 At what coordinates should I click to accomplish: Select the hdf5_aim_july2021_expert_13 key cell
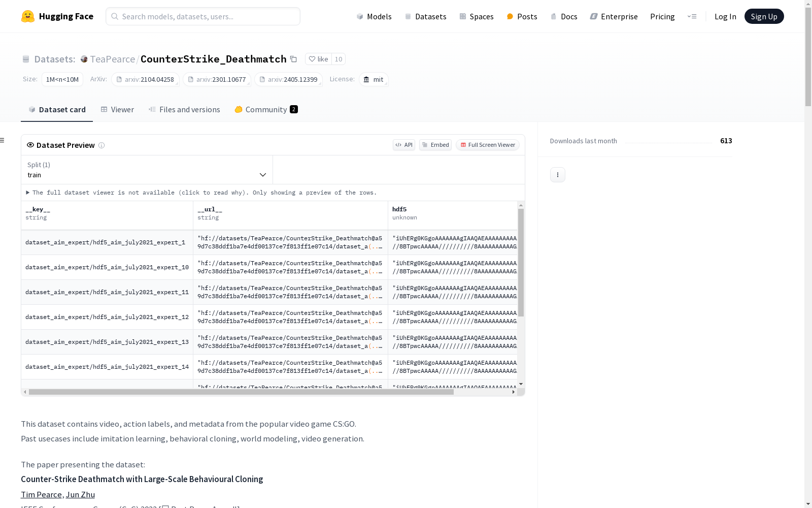click(x=107, y=342)
